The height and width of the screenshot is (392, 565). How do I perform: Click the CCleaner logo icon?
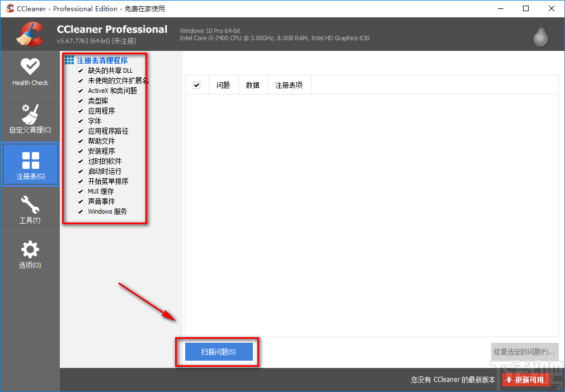point(30,34)
